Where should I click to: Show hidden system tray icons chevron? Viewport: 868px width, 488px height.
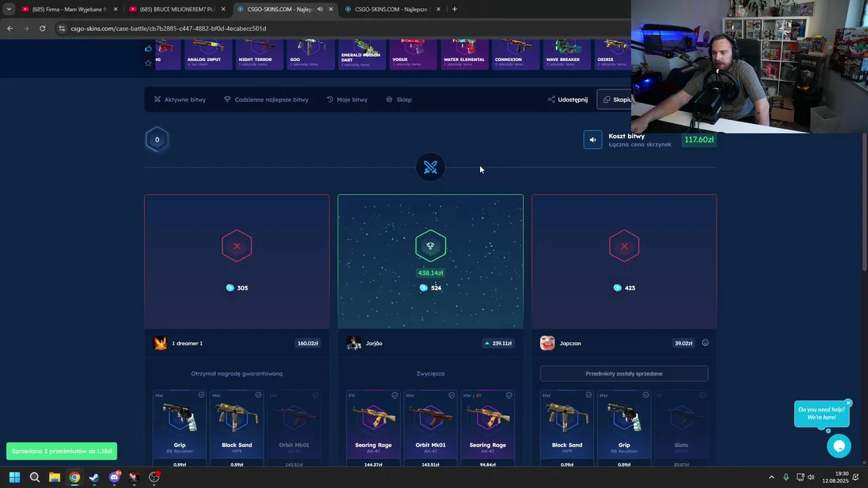pyautogui.click(x=771, y=477)
